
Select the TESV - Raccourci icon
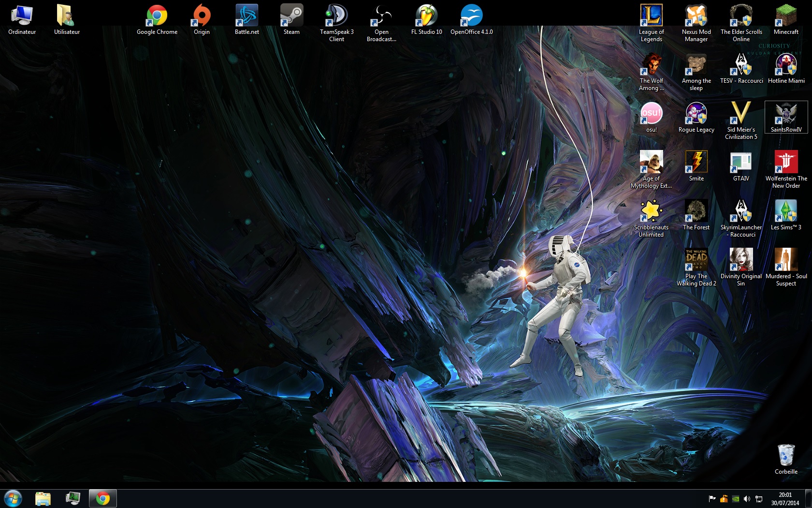[x=741, y=69]
